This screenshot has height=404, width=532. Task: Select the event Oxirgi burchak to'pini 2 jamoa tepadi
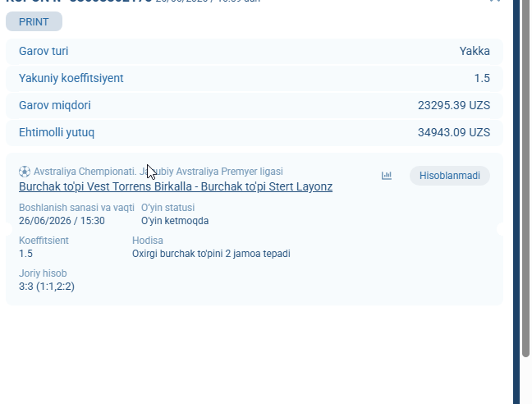[x=211, y=254]
